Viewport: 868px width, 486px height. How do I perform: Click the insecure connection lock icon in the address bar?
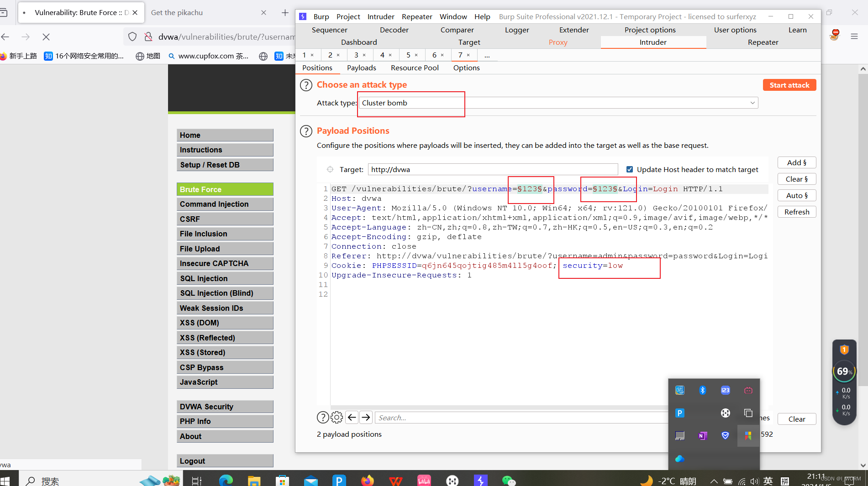pyautogui.click(x=148, y=37)
